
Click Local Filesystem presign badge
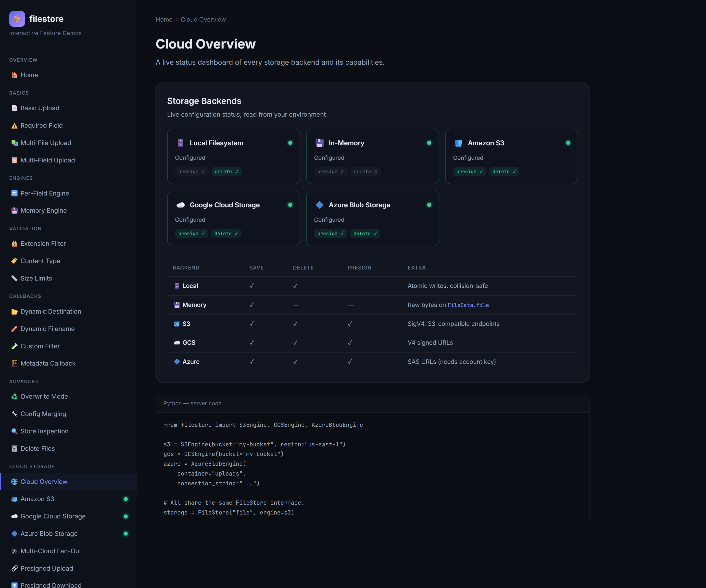click(192, 172)
